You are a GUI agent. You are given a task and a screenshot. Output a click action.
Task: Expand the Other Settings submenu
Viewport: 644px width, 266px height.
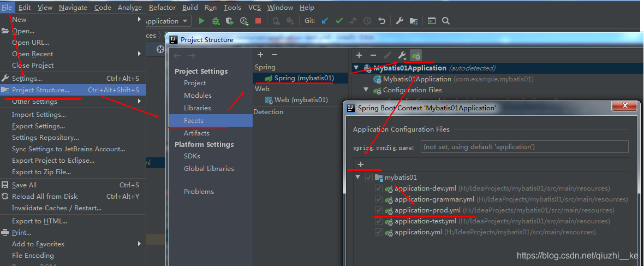click(x=140, y=102)
